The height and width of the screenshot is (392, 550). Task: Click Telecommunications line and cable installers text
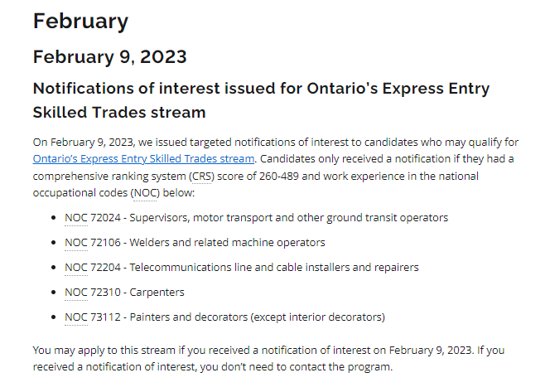coord(274,268)
